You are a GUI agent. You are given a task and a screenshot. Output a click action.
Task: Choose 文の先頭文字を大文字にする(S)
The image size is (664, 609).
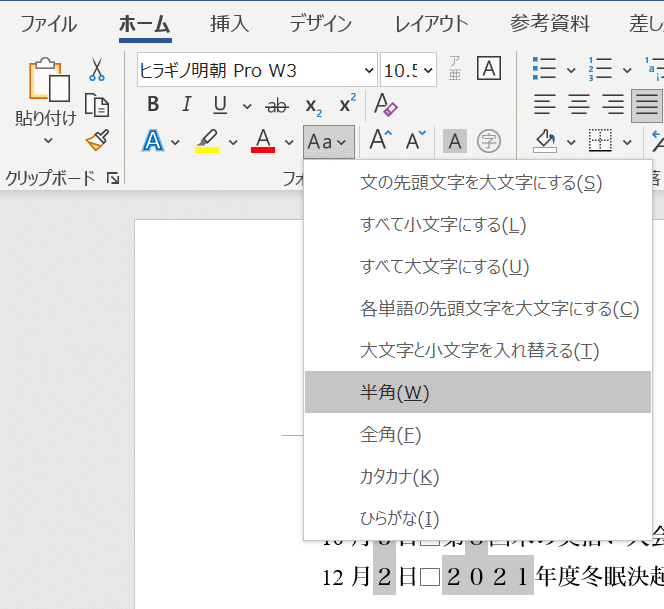(478, 183)
